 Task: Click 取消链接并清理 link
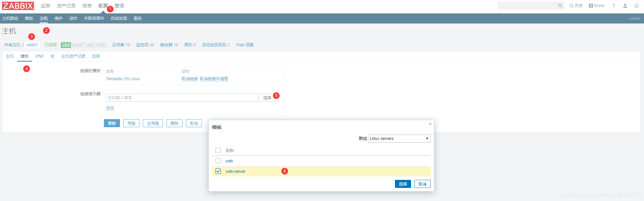pos(214,79)
